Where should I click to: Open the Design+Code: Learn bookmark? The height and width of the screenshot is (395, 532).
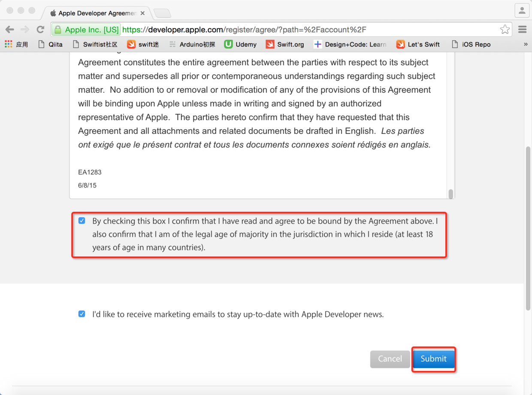(x=350, y=44)
